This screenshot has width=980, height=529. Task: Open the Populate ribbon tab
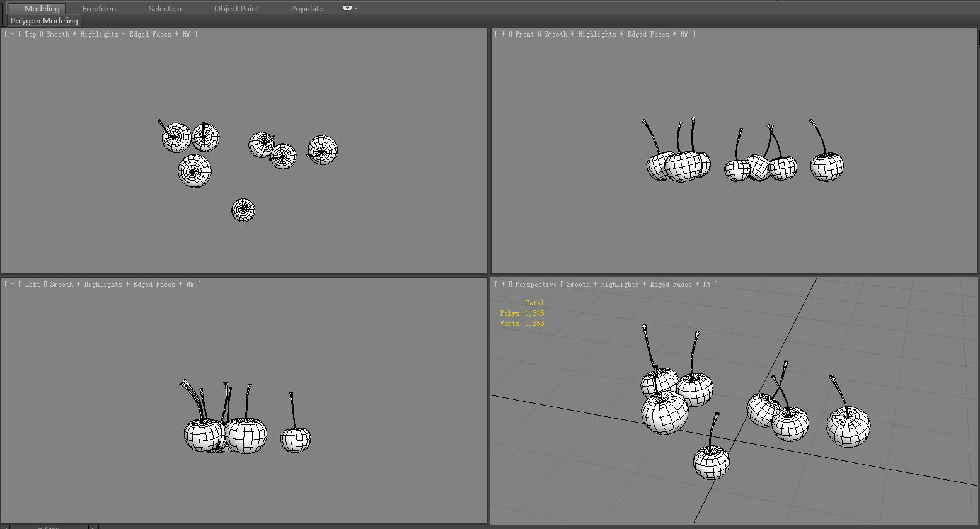pyautogui.click(x=307, y=9)
